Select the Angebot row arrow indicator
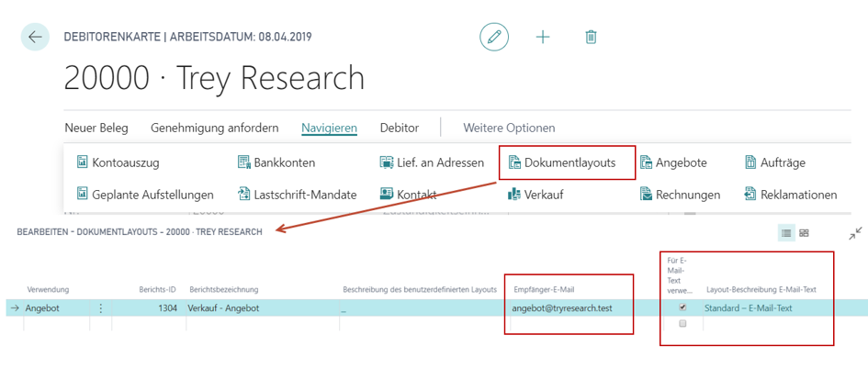868x391 pixels. pos(15,308)
